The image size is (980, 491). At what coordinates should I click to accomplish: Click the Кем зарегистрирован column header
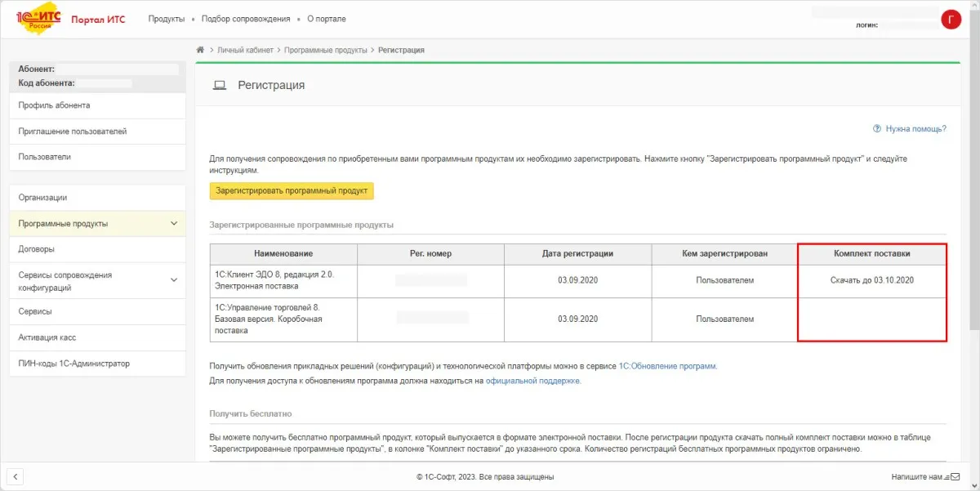click(724, 254)
